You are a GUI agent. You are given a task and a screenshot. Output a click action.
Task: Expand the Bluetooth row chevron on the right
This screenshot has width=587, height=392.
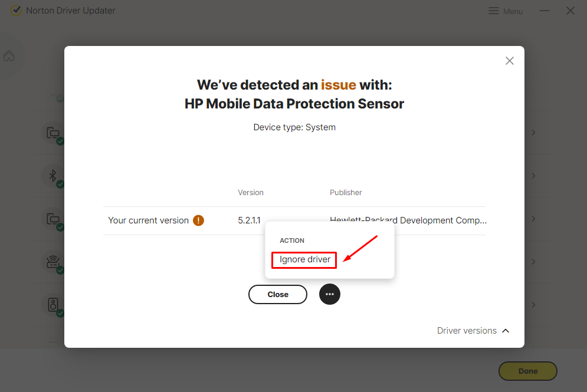[x=533, y=176]
